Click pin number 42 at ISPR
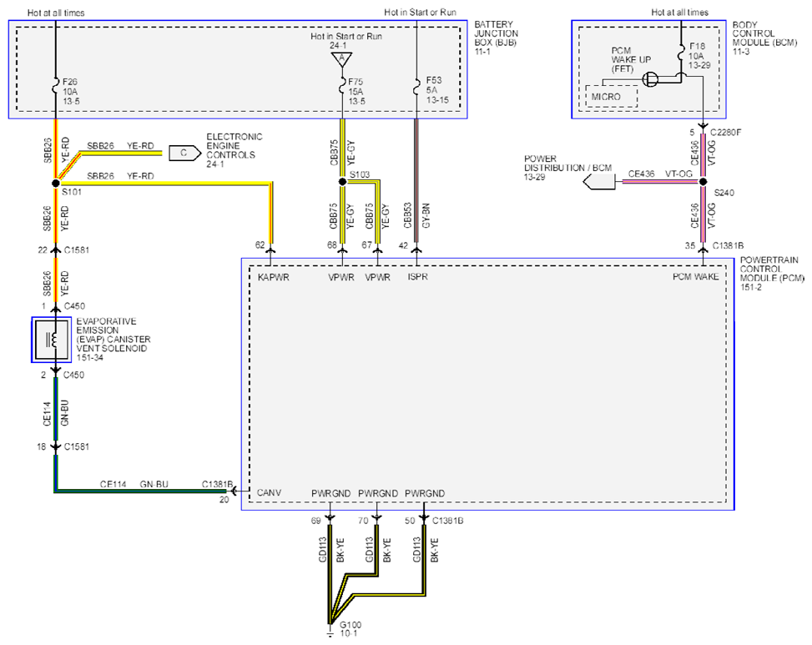Image resolution: width=812 pixels, height=645 pixels. pyautogui.click(x=403, y=245)
